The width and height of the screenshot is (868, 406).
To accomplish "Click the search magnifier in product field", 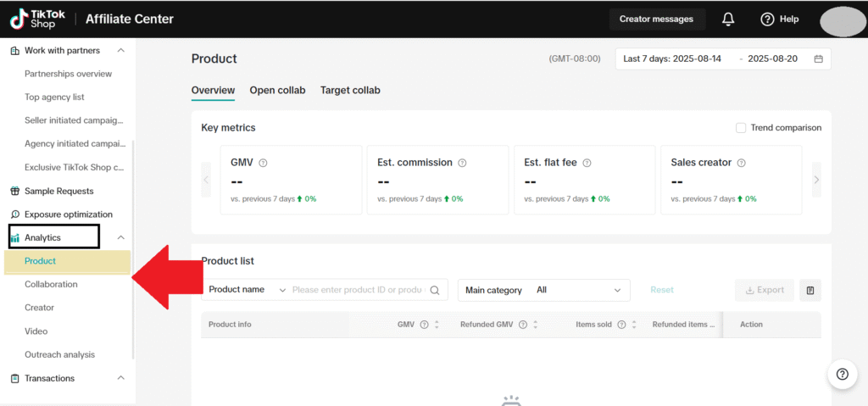I will (x=435, y=290).
